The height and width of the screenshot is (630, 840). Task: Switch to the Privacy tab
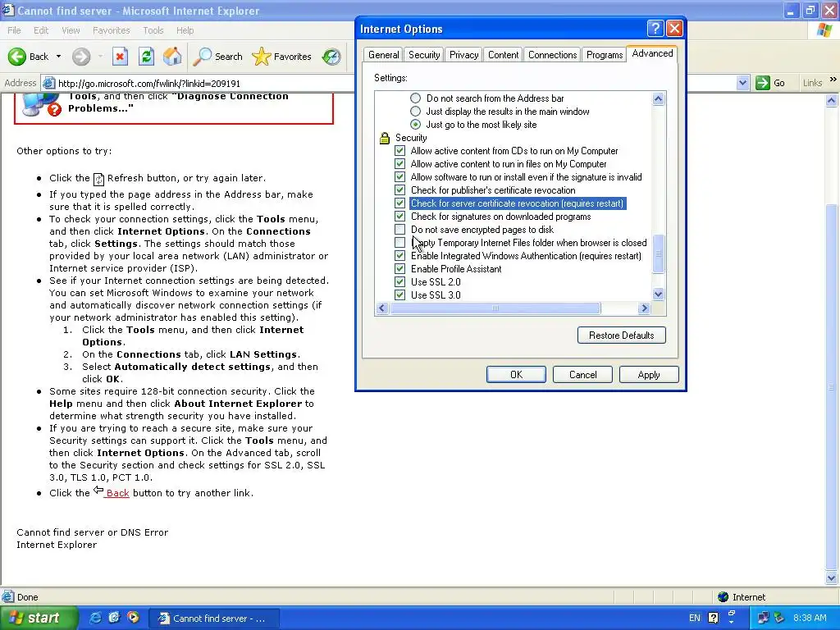[x=464, y=55]
